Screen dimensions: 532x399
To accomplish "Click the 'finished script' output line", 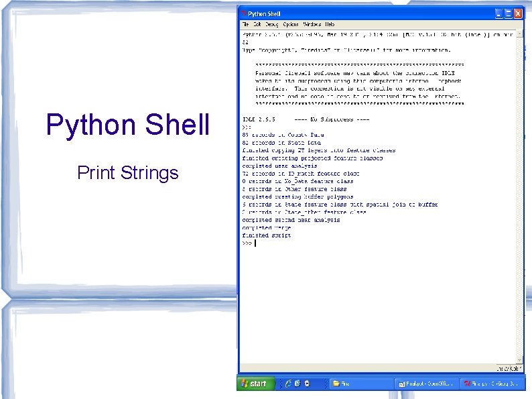I will (x=267, y=235).
